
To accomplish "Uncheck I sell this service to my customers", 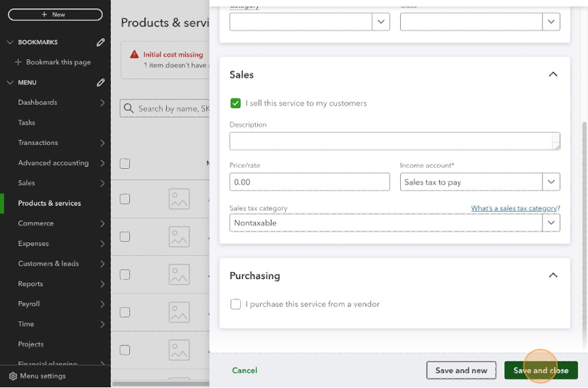I will click(x=235, y=103).
